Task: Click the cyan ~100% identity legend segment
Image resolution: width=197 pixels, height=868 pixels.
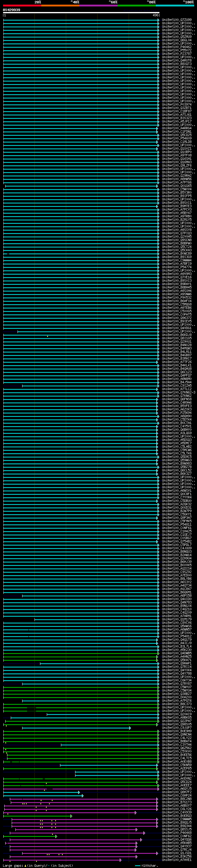Action: (175, 6)
